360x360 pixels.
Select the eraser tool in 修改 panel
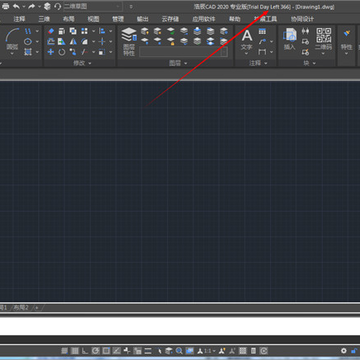[51, 31]
